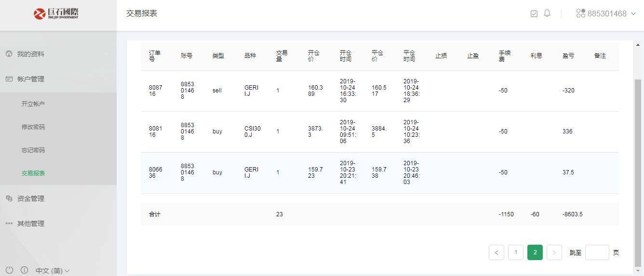The width and height of the screenshot is (644, 276).
Task: Go to page 1
Action: [516, 252]
